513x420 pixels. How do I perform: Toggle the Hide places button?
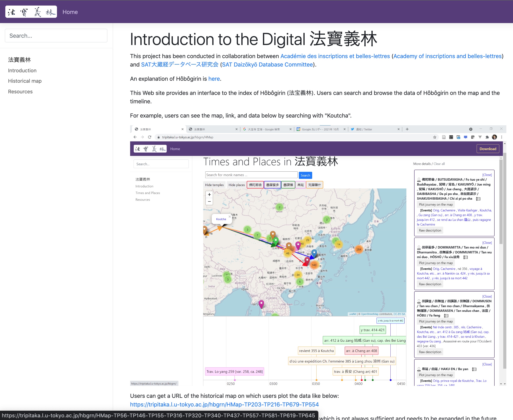pos(236,185)
